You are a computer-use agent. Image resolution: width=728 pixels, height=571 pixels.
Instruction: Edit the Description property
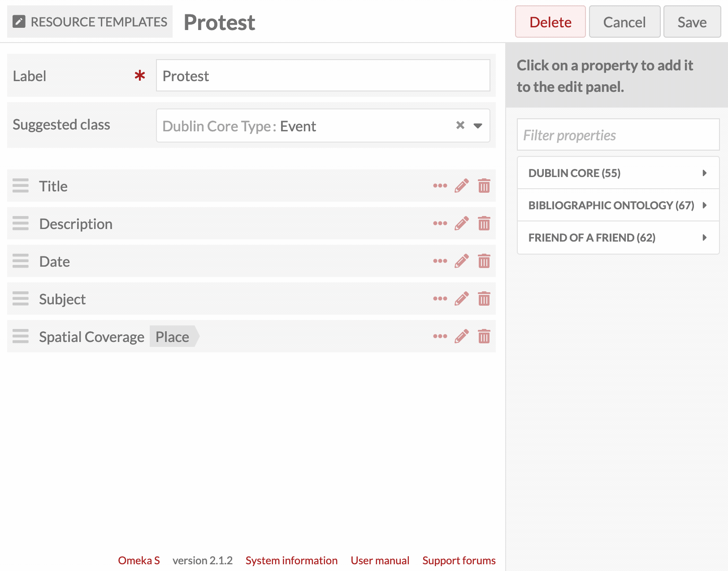tap(462, 223)
